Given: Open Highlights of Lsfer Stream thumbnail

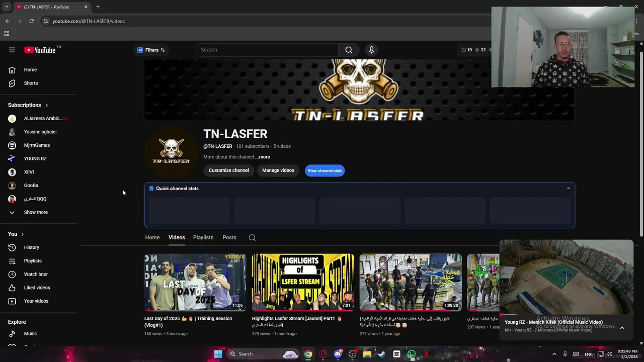Looking at the screenshot, I should coord(303,282).
